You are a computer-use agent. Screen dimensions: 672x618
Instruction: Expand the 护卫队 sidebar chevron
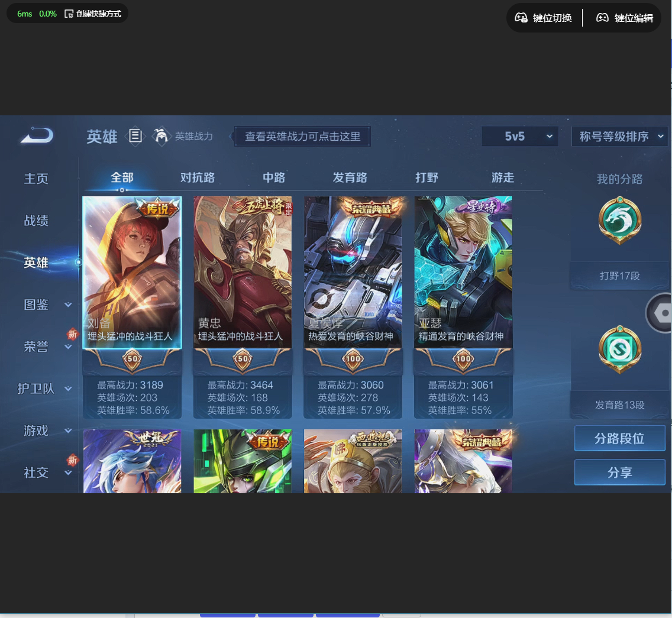68,389
